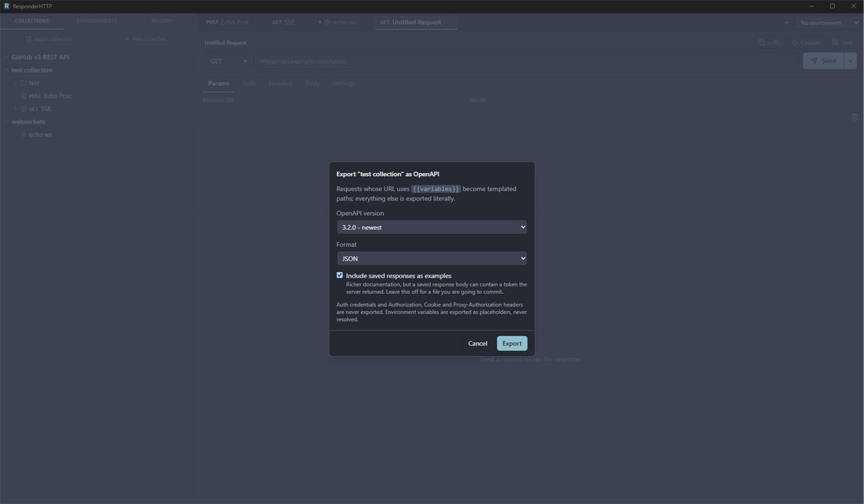Click the Import Collection icon
The height and width of the screenshot is (504, 864).
pos(28,39)
